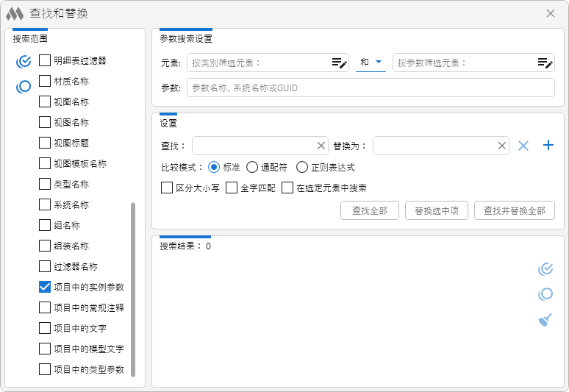Click the 参数 name input field
Image resolution: width=569 pixels, height=392 pixels.
pyautogui.click(x=371, y=88)
